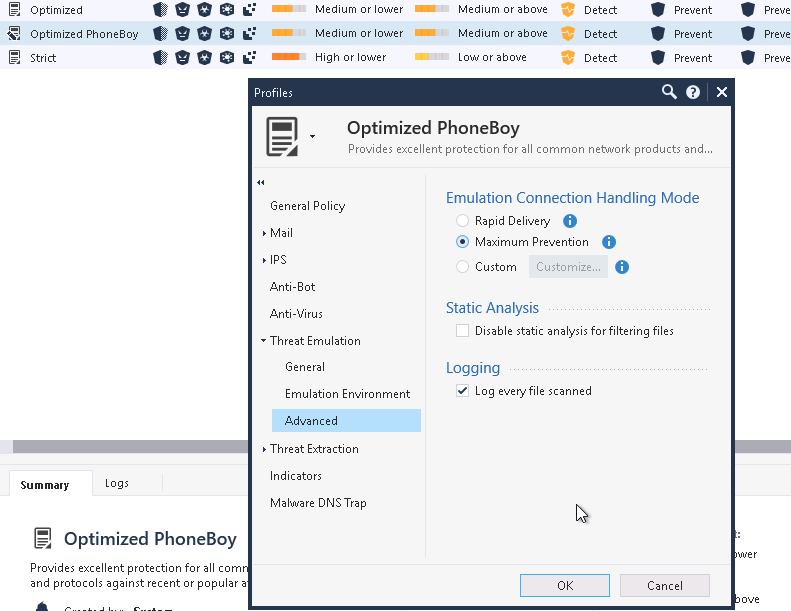Click second blade icon in Strict row

point(182,58)
